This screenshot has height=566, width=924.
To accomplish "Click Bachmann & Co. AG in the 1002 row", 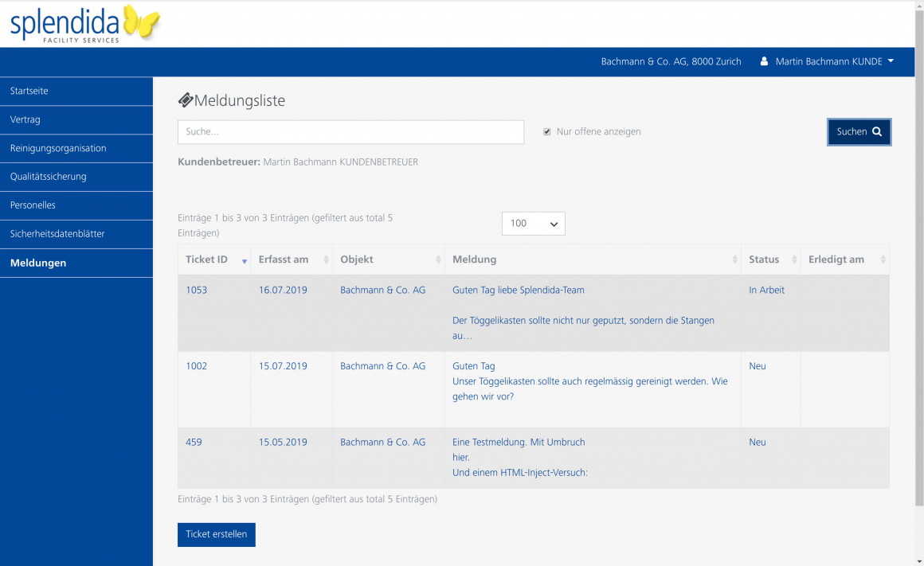I will tap(382, 365).
